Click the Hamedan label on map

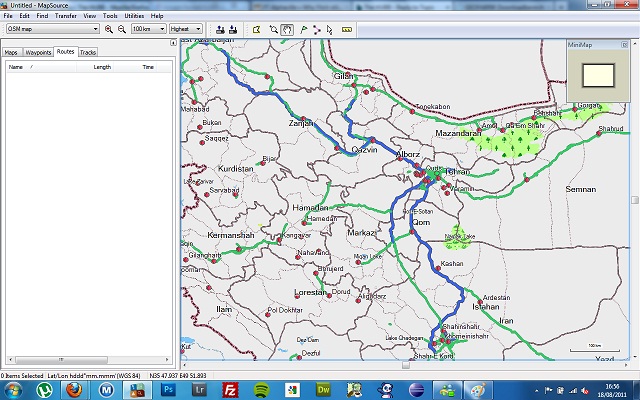pos(322,218)
